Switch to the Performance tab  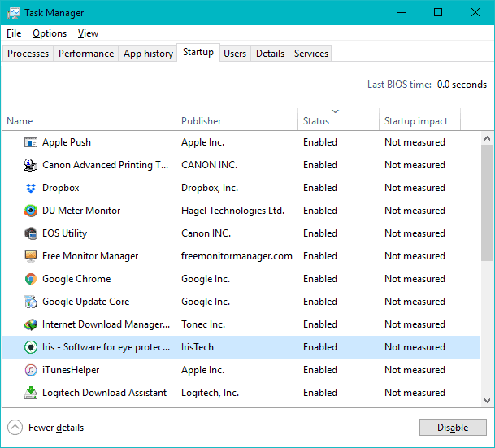86,54
